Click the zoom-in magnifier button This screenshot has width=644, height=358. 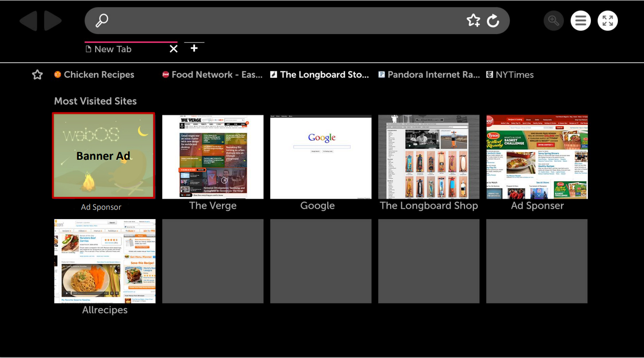point(554,20)
